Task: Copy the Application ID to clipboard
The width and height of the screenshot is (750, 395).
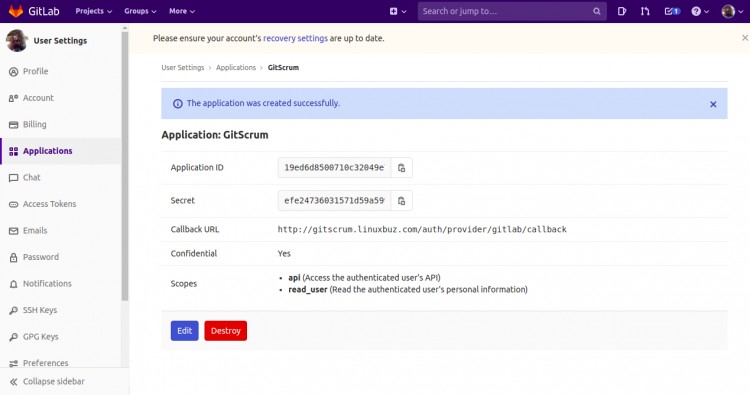Action: [402, 168]
